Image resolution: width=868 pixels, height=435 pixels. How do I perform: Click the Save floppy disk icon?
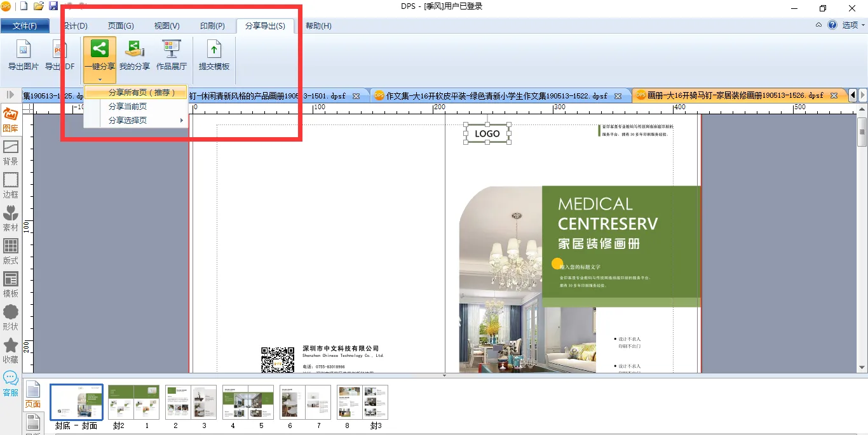pos(53,6)
